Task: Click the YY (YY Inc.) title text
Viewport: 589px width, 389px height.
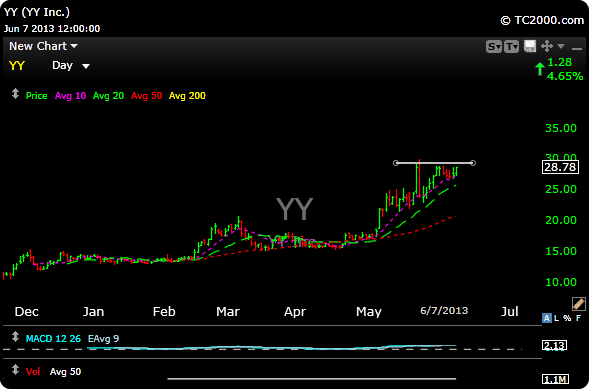Action: (37, 12)
